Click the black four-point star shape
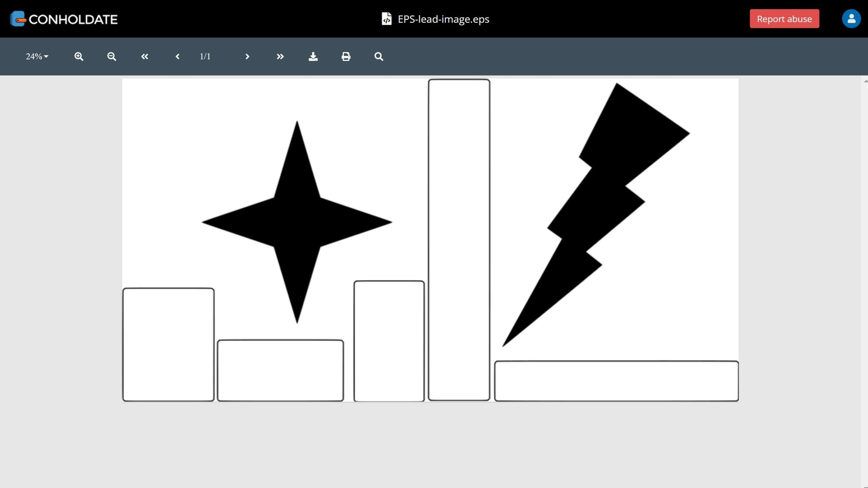The height and width of the screenshot is (488, 868). coord(297,222)
